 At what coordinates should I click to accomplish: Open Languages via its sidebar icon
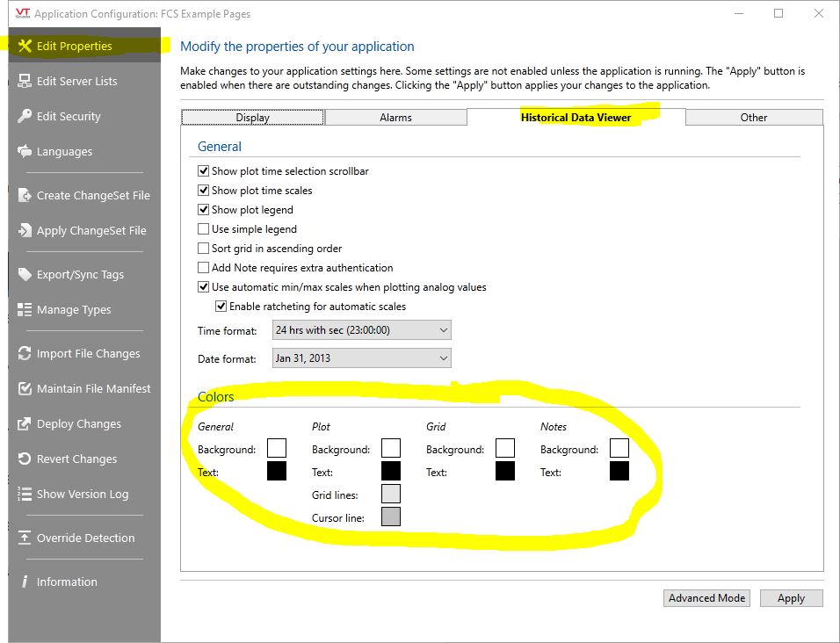point(25,151)
